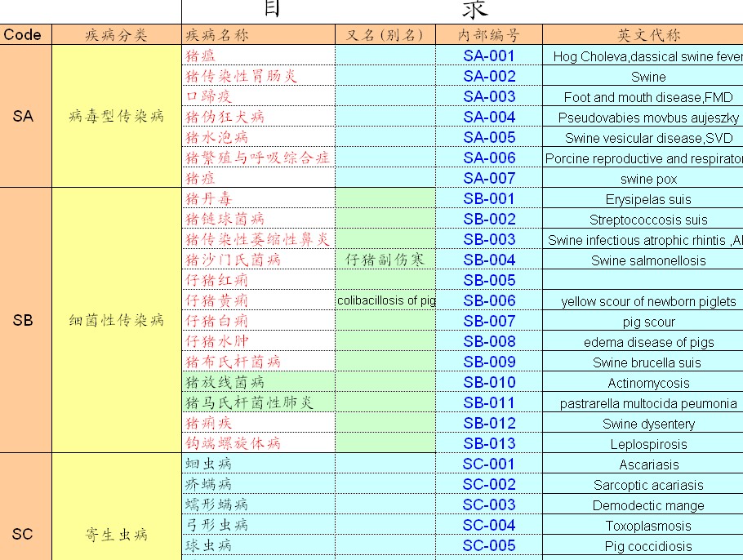Click the 口蹄疫 disease name
Viewport: 743px width, 560px height.
209,96
